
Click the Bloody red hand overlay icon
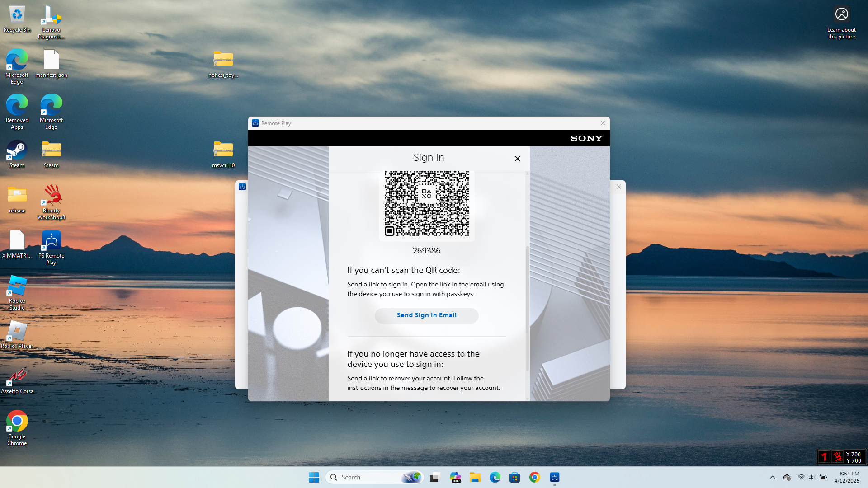[837, 457]
